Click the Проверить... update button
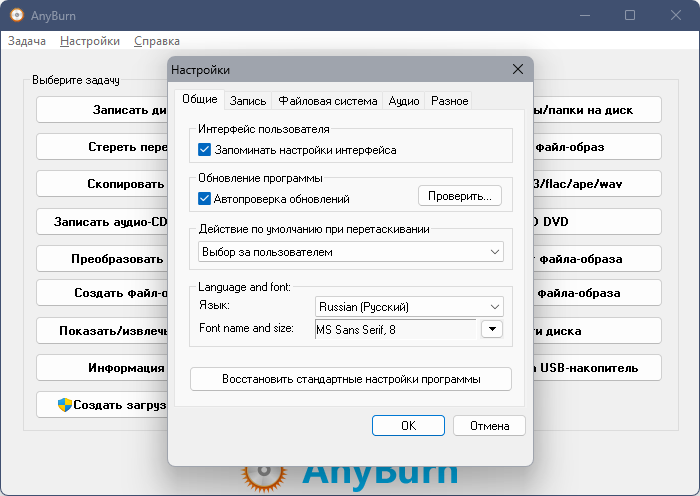Viewport: 700px width, 496px height. tap(460, 196)
